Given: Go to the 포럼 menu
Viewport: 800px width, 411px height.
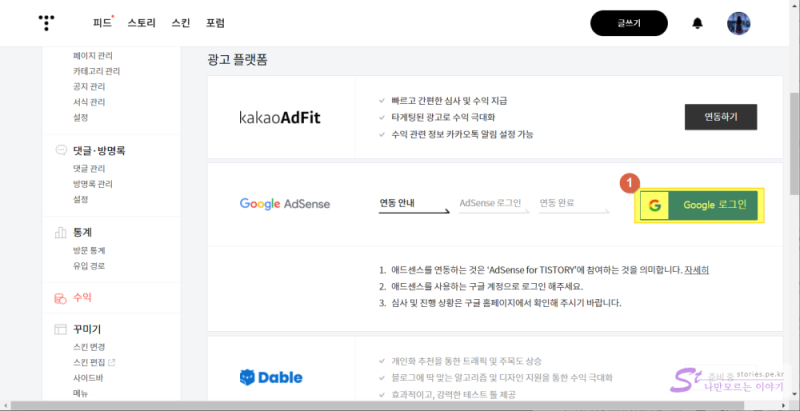Looking at the screenshot, I should 215,23.
